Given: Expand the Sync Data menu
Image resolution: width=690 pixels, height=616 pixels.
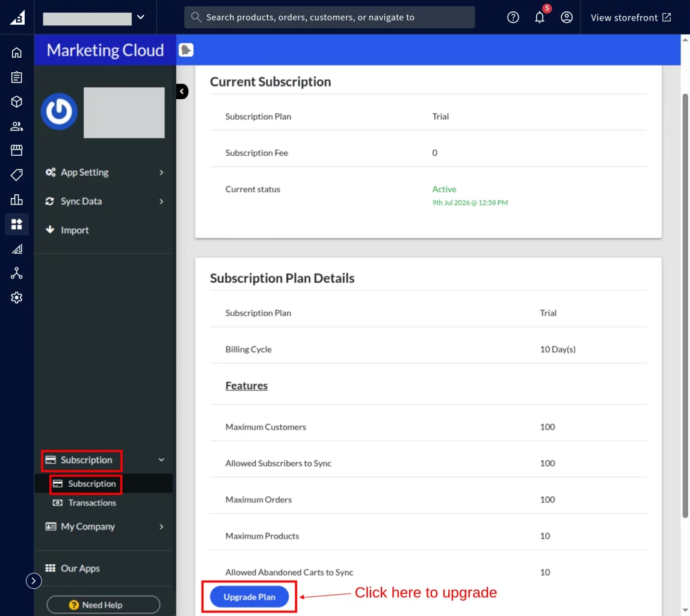Looking at the screenshot, I should click(104, 202).
